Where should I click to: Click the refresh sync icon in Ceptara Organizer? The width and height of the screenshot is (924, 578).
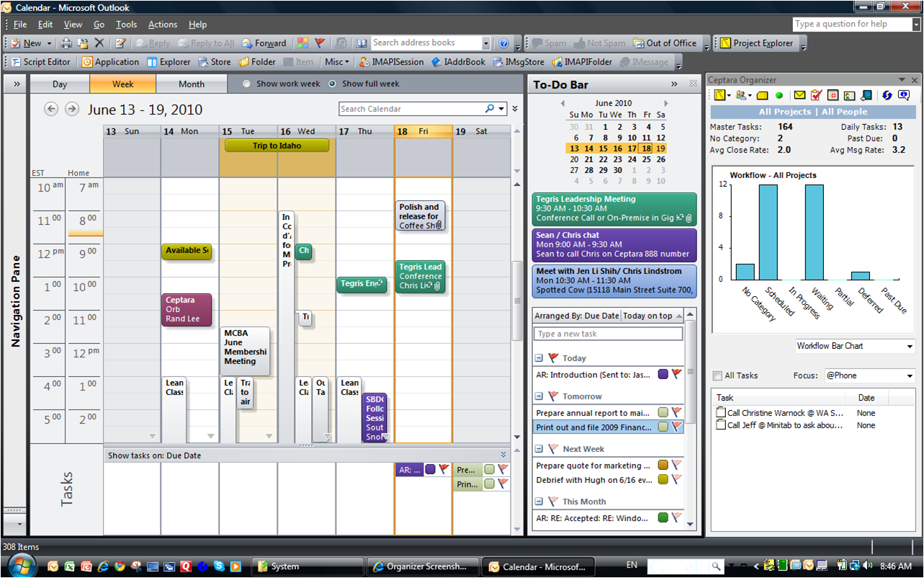coord(887,95)
